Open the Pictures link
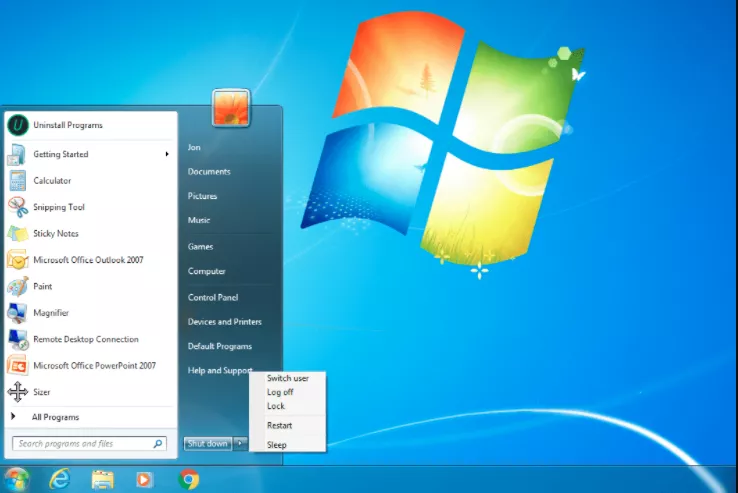The width and height of the screenshot is (738, 493). [x=202, y=196]
